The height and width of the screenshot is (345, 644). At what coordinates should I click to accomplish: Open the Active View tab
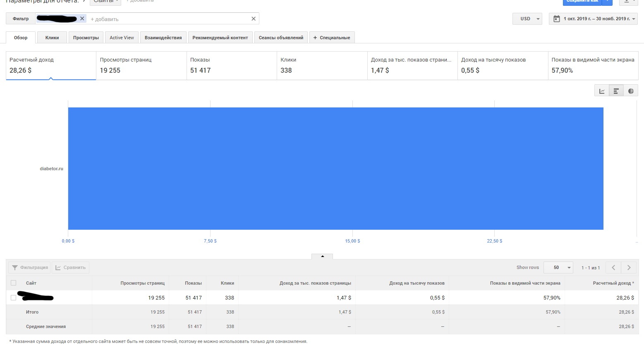click(122, 38)
